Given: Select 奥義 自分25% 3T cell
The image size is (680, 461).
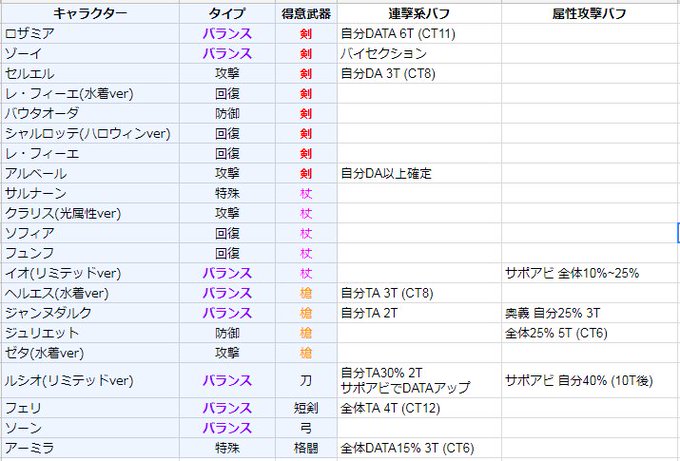Looking at the screenshot, I should point(590,313).
